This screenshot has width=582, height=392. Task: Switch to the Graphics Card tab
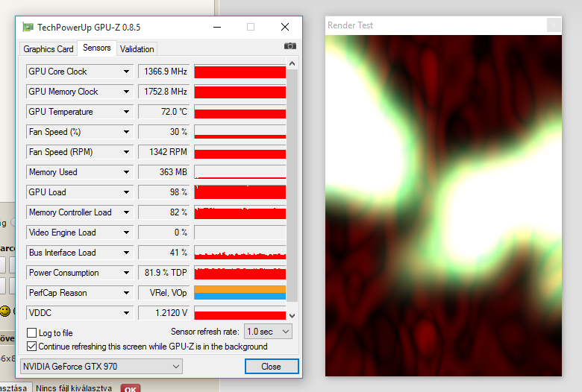[x=48, y=49]
